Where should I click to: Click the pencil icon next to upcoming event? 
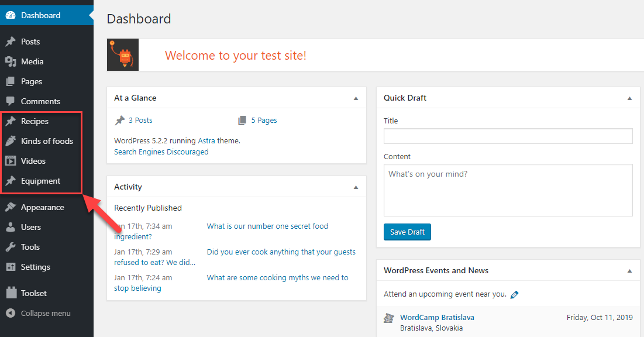514,294
